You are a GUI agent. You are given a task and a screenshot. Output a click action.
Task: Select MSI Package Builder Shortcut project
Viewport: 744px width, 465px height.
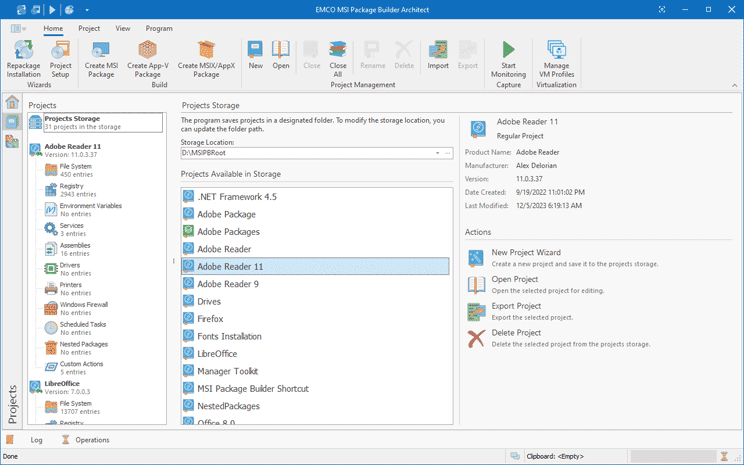click(316, 389)
